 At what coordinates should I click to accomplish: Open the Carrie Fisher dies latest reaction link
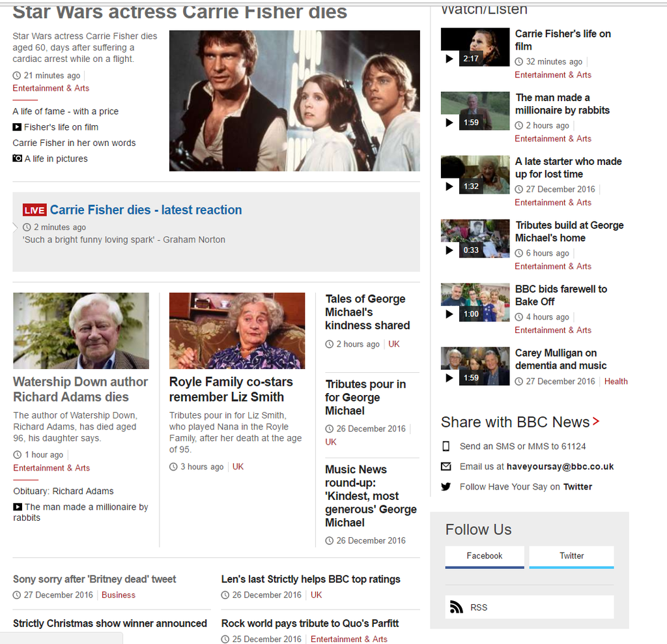point(145,210)
